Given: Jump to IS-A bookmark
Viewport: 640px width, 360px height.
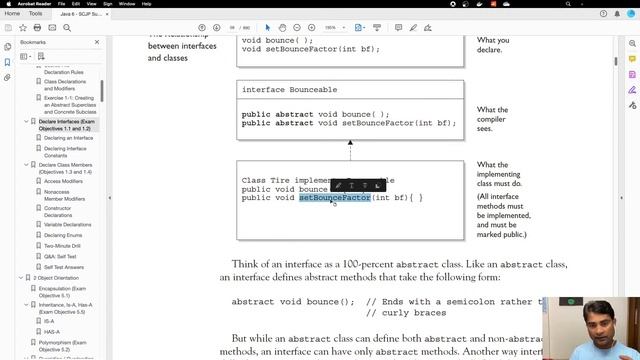Looking at the screenshot, I should pyautogui.click(x=49, y=321).
